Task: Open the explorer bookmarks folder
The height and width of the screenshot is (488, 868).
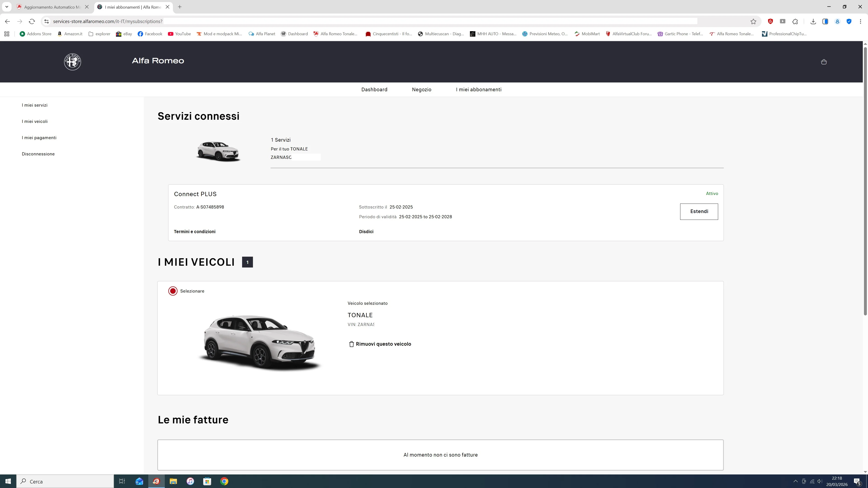Action: click(x=99, y=34)
